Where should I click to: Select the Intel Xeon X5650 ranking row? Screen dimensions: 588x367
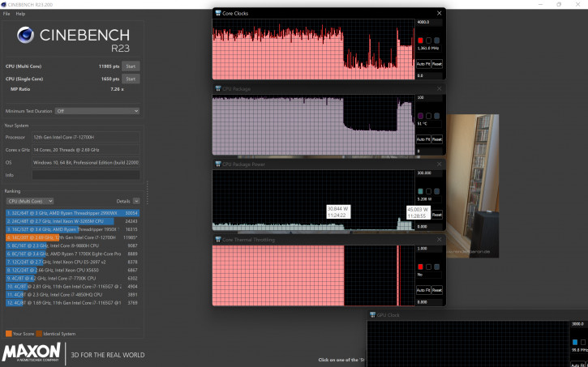pyautogui.click(x=73, y=270)
